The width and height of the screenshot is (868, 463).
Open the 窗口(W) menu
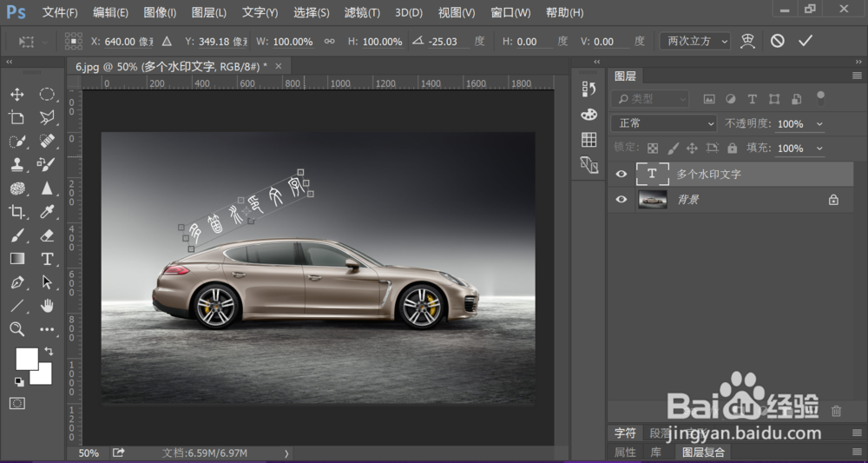click(x=510, y=12)
